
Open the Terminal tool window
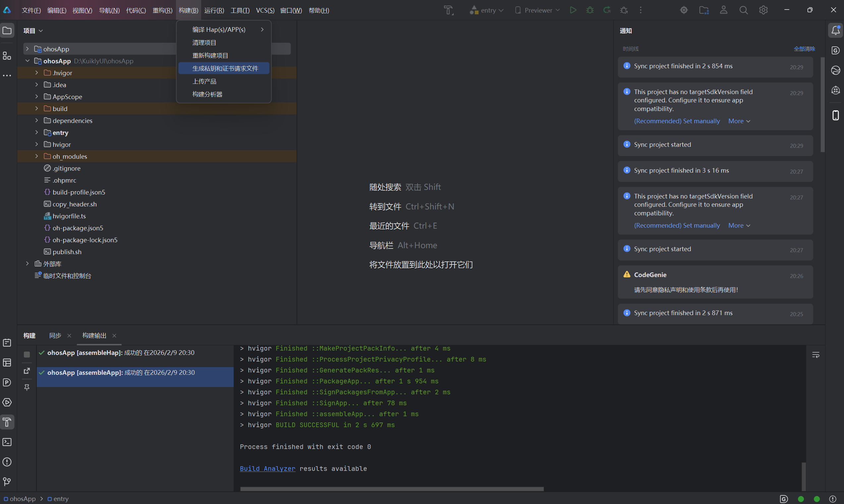(x=7, y=442)
